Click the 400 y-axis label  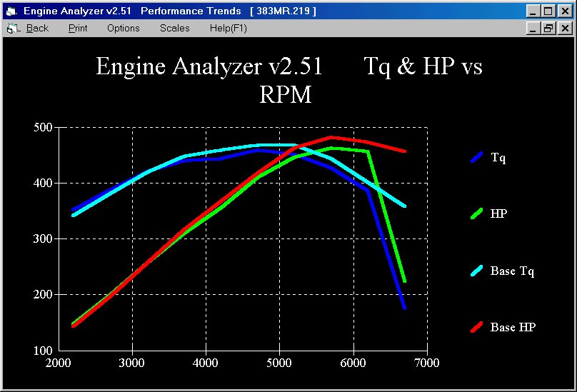pyautogui.click(x=43, y=183)
